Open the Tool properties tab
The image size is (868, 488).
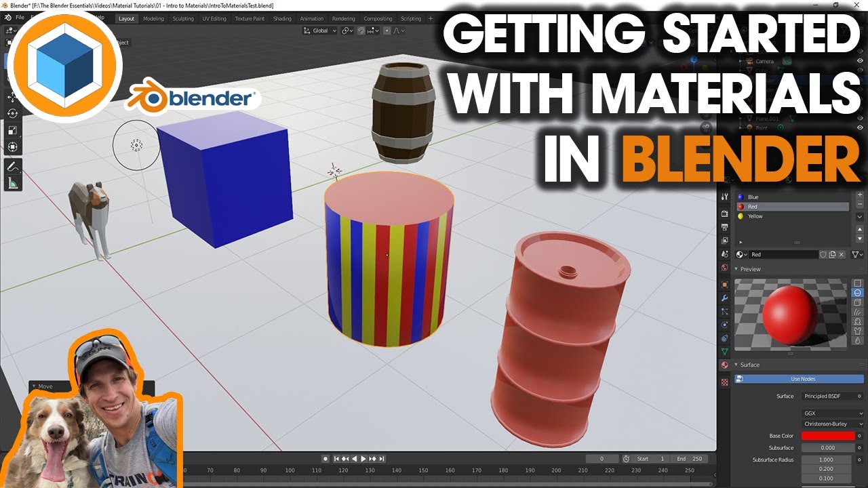point(724,195)
